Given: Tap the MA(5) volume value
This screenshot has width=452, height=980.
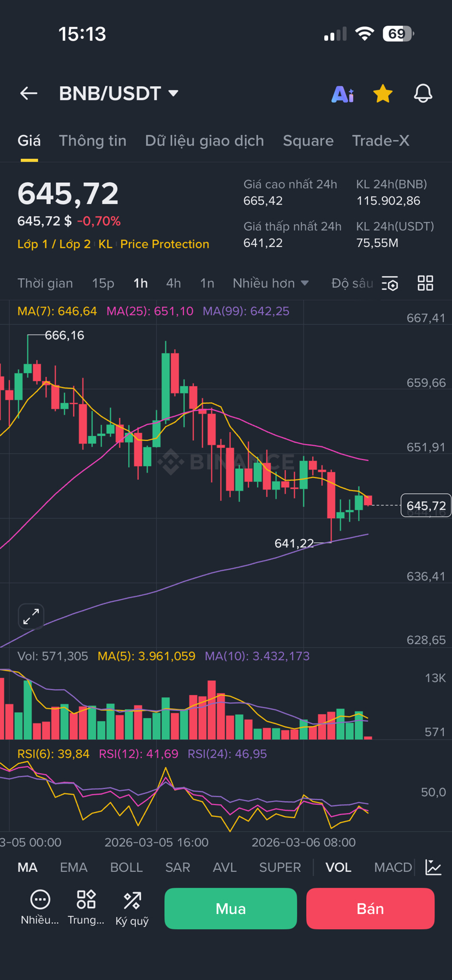Looking at the screenshot, I should click(x=146, y=656).
